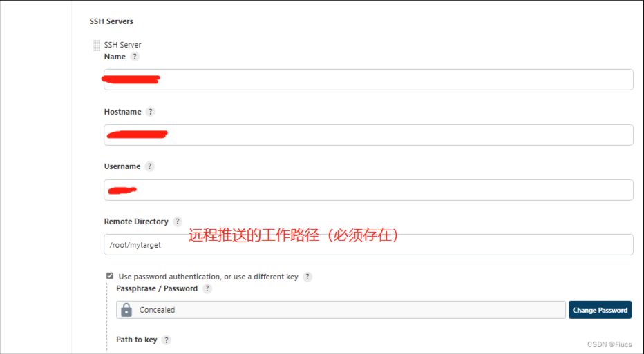Image resolution: width=644 pixels, height=354 pixels.
Task: Click the SSH Server entry label
Action: coord(122,45)
